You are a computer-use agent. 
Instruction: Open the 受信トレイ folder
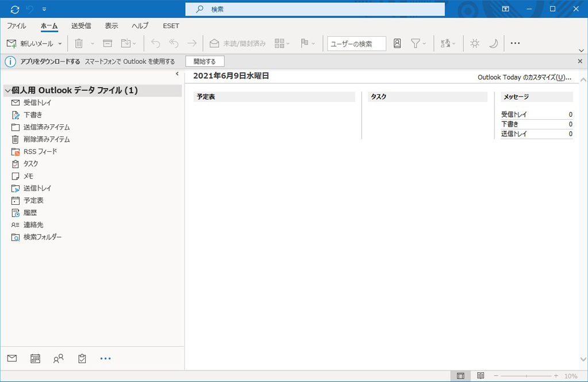click(x=37, y=102)
